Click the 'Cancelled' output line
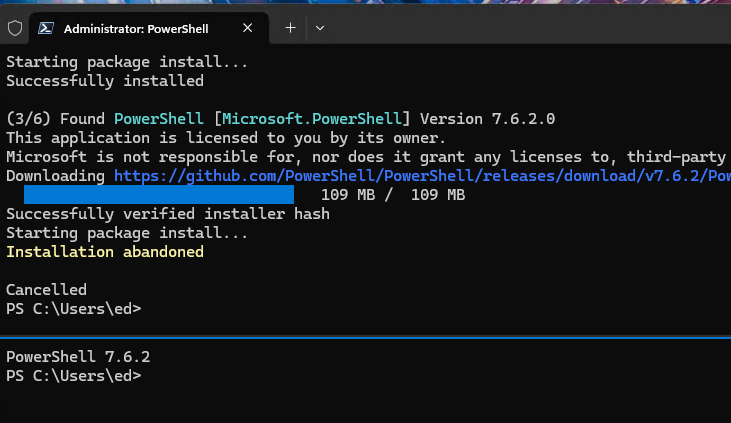The height and width of the screenshot is (423, 731). pyautogui.click(x=46, y=290)
